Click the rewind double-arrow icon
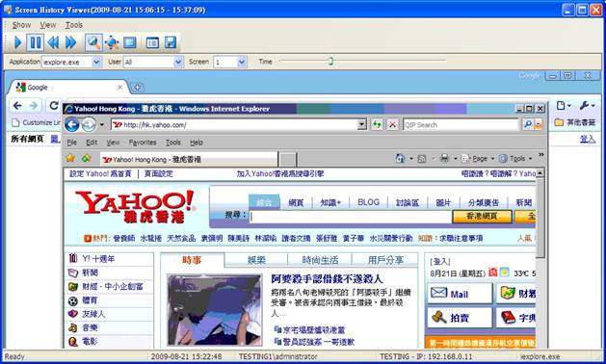This screenshot has height=364, width=606. [x=53, y=42]
